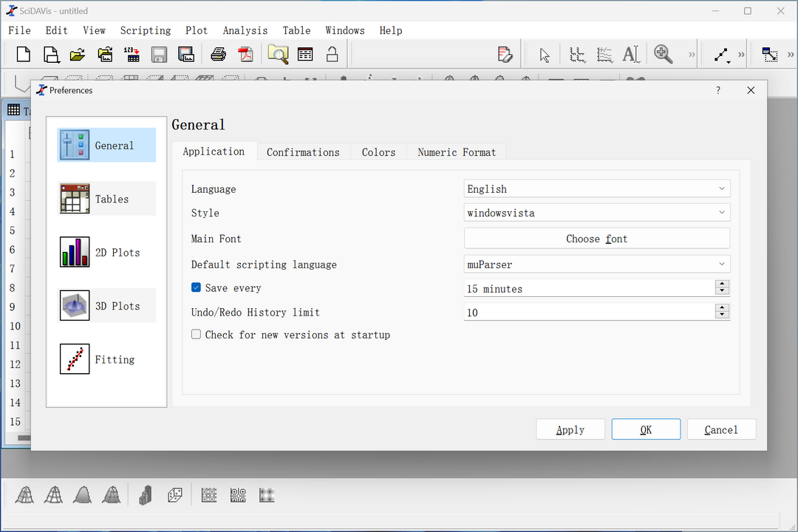Switch to the Confirmations tab
The width and height of the screenshot is (798, 532).
303,152
